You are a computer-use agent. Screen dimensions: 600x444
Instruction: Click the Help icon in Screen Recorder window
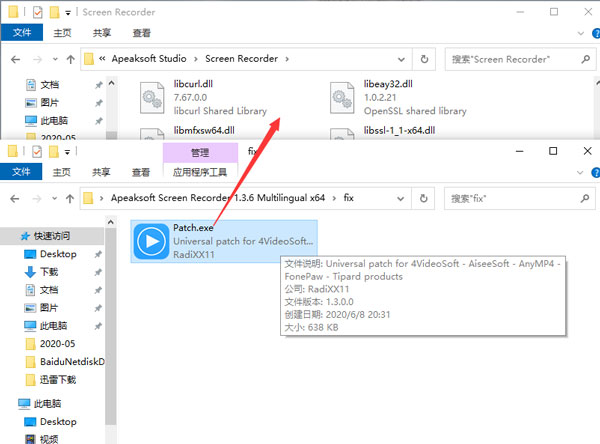pos(588,32)
